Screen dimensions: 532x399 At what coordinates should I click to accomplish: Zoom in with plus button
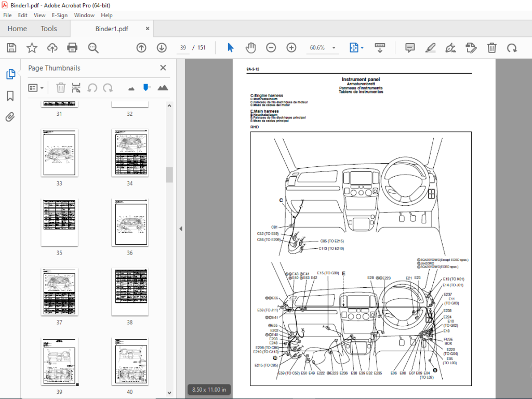pos(291,48)
